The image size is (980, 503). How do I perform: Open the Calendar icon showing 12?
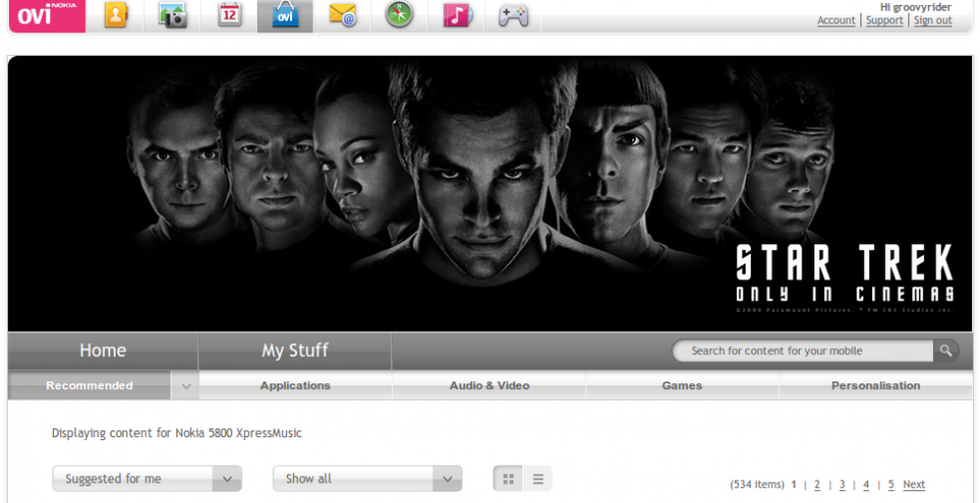coord(228,17)
